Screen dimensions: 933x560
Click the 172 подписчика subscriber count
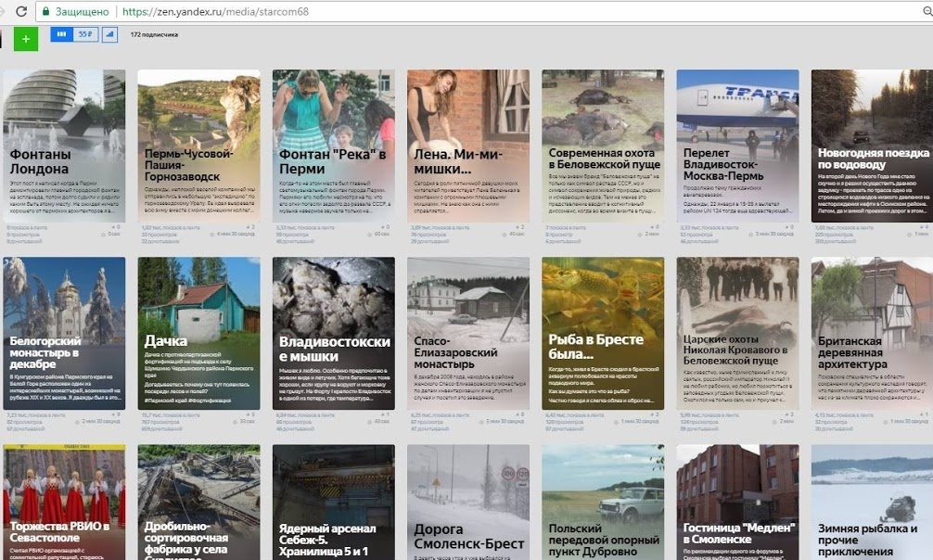[154, 34]
